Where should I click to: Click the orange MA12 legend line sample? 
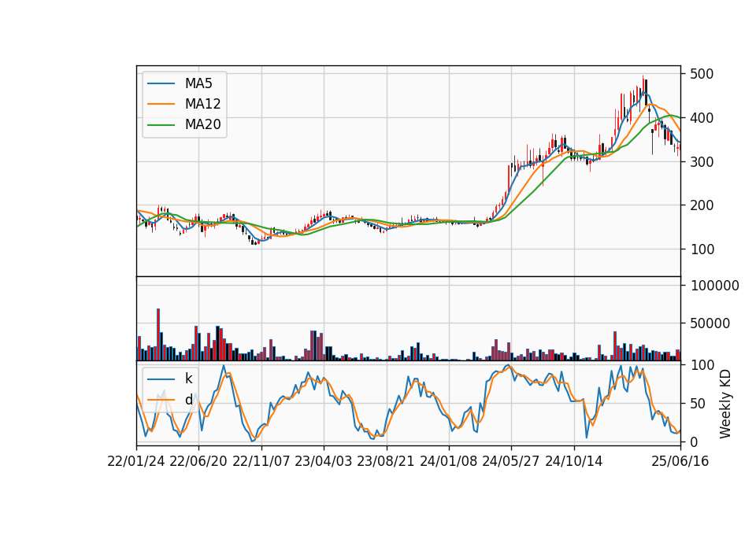(161, 104)
